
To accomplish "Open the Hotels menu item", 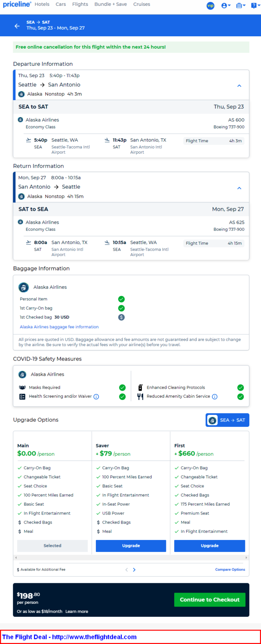I will tap(42, 4).
